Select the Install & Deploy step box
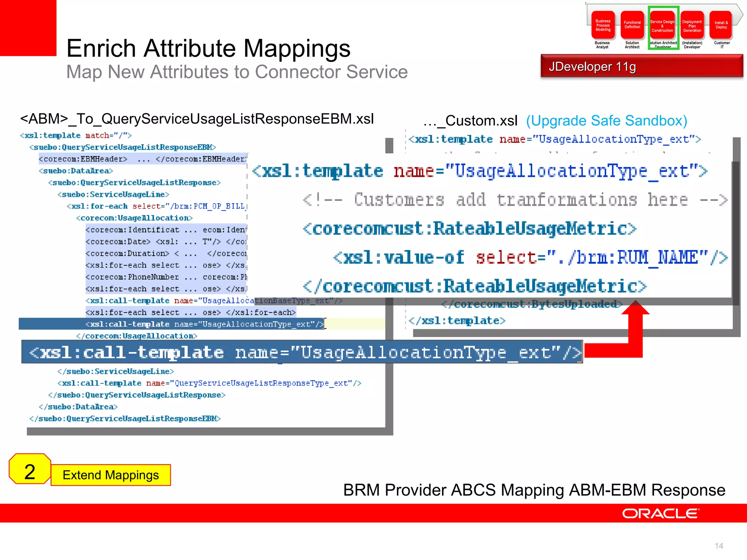 click(721, 25)
